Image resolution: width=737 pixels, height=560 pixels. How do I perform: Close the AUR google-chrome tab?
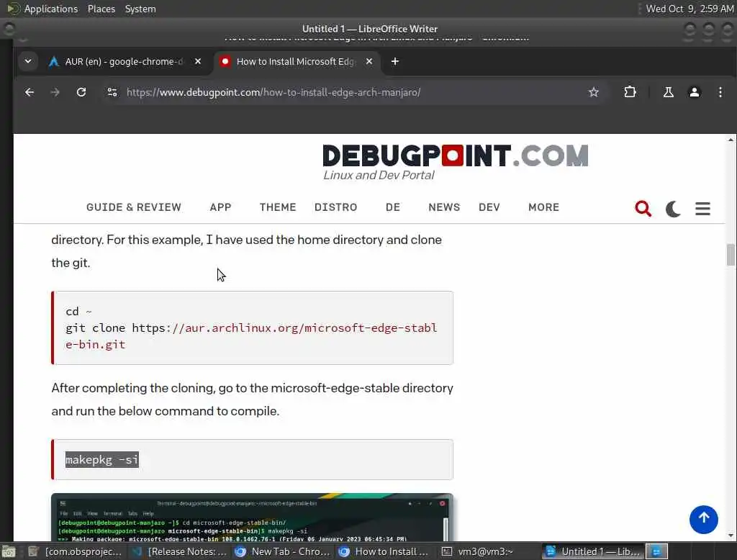(x=198, y=62)
